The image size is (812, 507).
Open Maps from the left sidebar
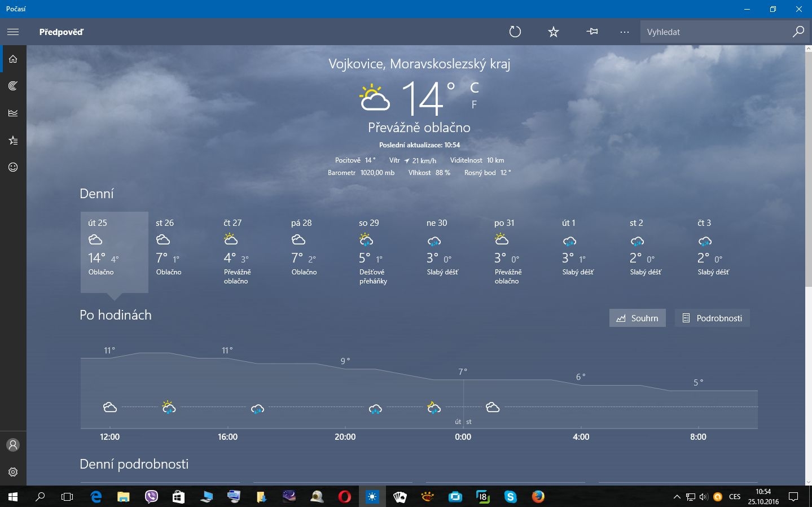pos(13,86)
